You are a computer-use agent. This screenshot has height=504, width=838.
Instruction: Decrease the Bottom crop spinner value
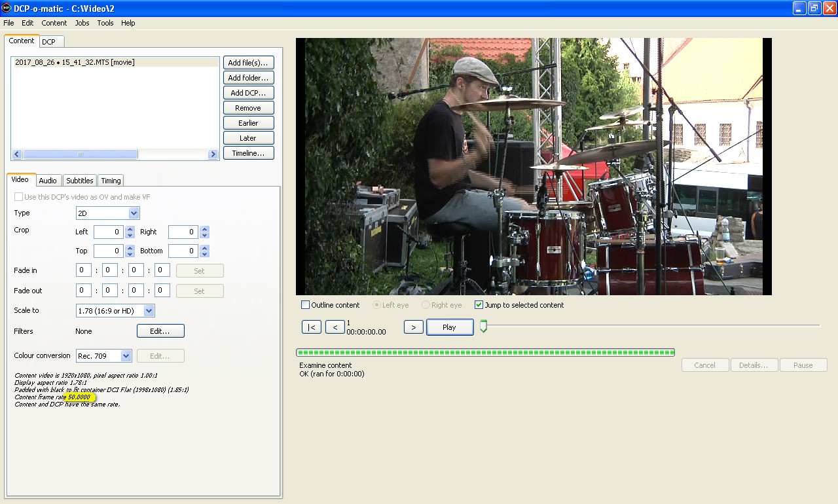coord(205,255)
